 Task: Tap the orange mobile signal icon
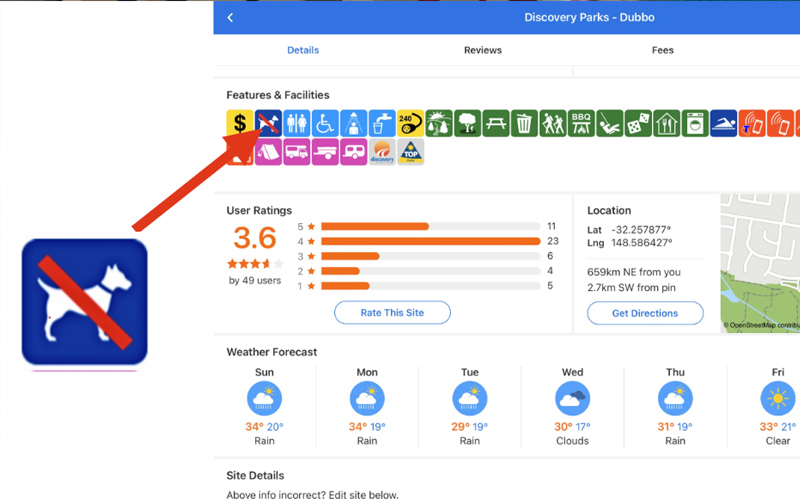coord(781,123)
